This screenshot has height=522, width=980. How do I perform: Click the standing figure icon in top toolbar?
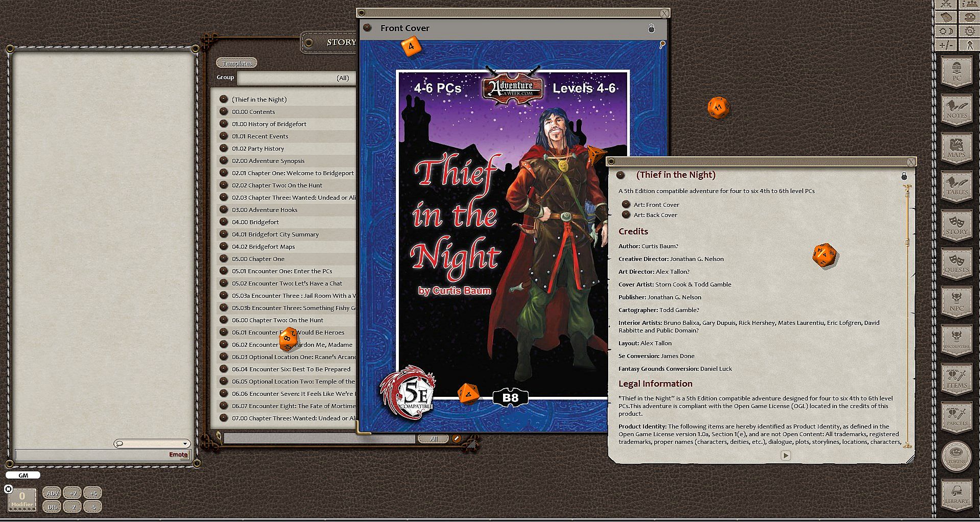coord(968,45)
